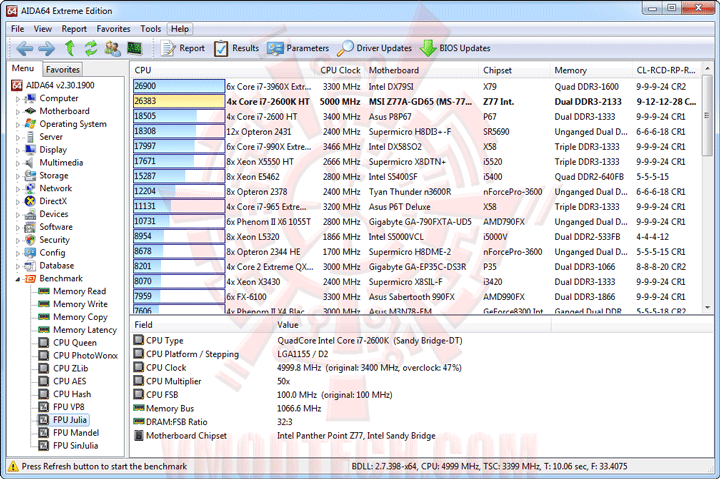Select Software in the tree
Viewport: 720px width, 479px height.
click(49, 226)
